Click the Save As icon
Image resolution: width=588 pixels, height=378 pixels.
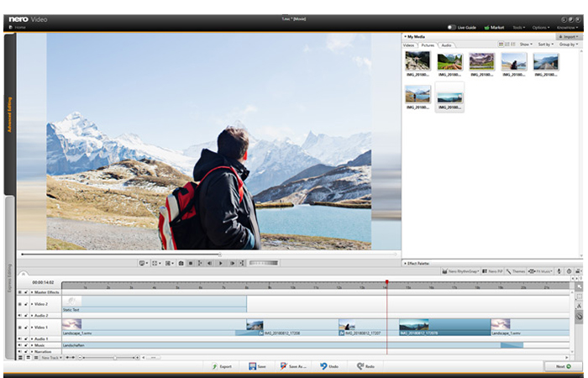(x=284, y=366)
